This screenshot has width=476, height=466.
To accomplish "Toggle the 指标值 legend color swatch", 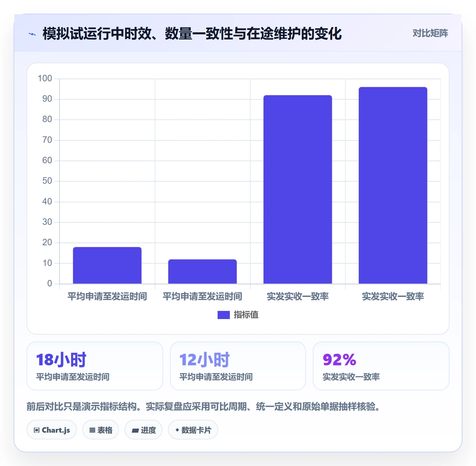I will [x=223, y=315].
